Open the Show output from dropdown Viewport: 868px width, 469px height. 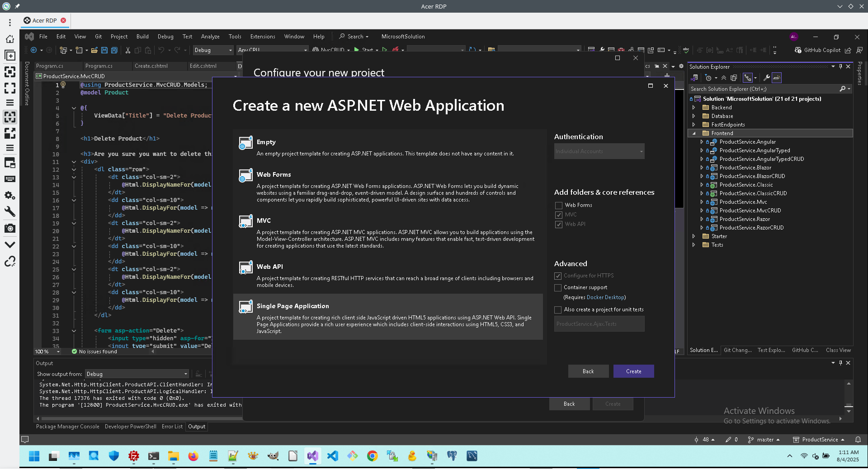click(137, 374)
